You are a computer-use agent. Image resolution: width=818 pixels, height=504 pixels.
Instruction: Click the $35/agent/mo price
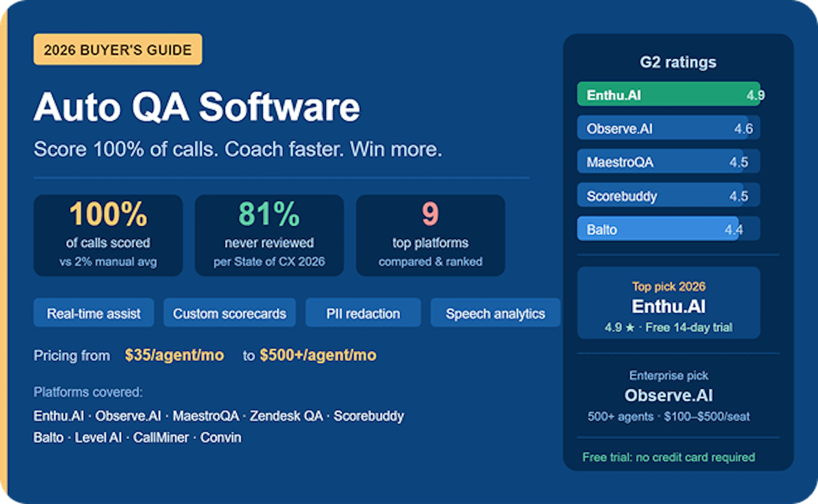coord(174,355)
